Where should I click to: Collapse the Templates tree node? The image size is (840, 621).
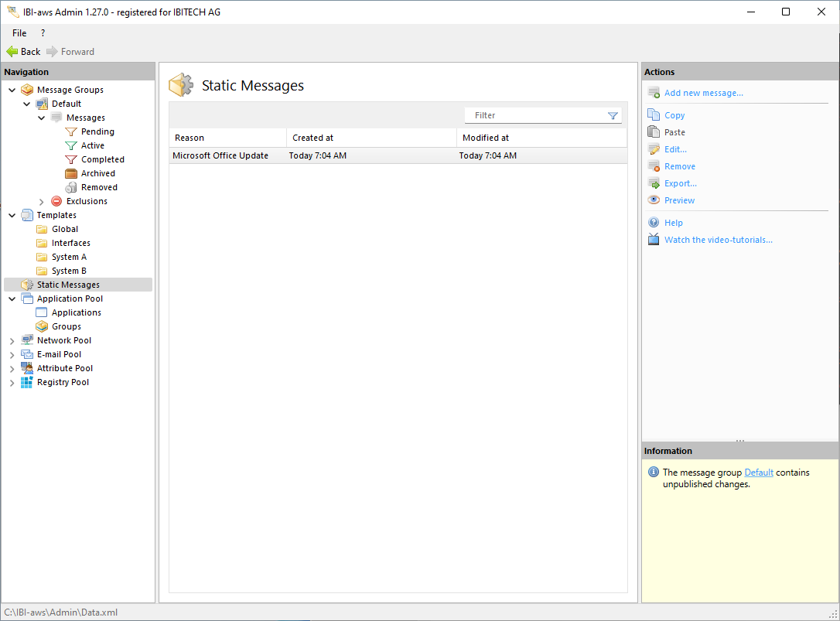[x=12, y=215]
